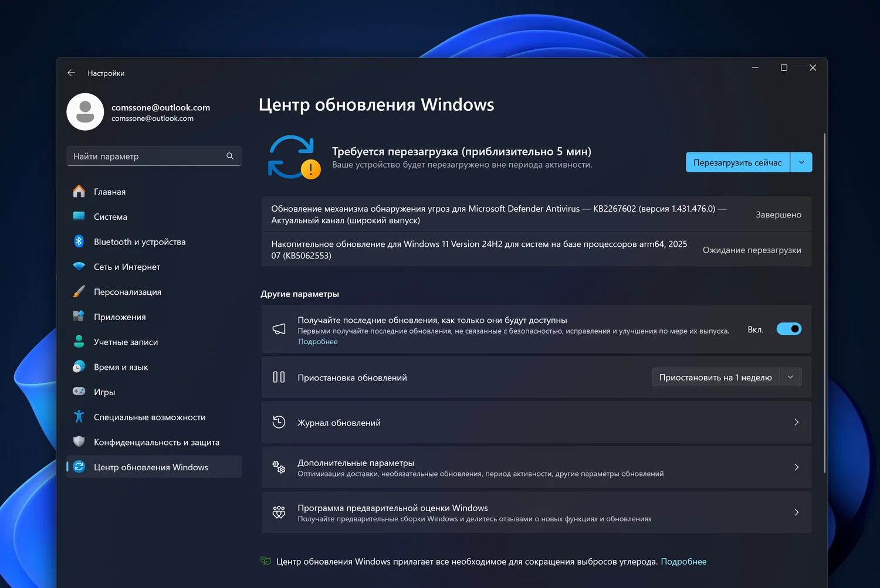Click the Система monitor icon

pos(79,216)
